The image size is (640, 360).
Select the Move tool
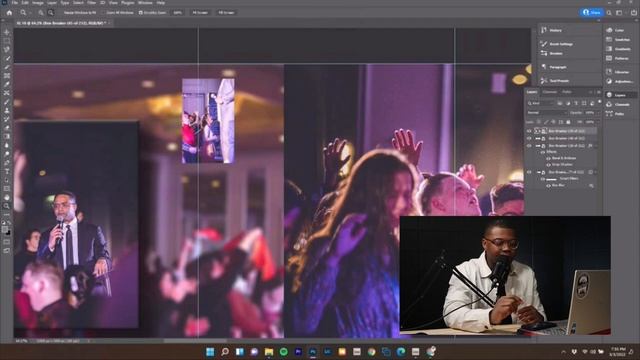pyautogui.click(x=7, y=32)
